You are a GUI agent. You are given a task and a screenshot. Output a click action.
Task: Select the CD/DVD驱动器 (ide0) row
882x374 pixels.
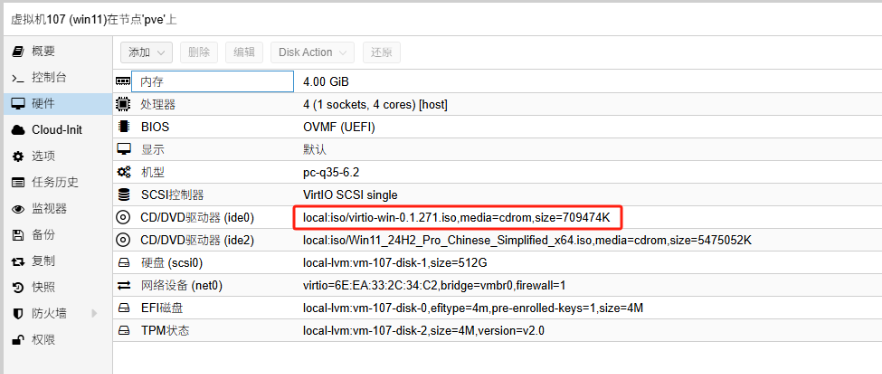click(497, 218)
